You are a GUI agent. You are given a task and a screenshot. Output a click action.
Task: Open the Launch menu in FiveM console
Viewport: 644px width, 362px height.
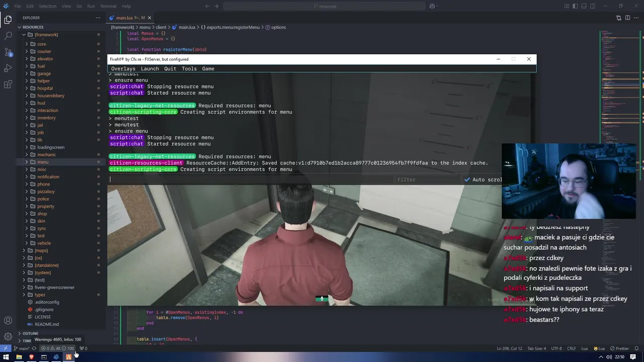pos(150,68)
